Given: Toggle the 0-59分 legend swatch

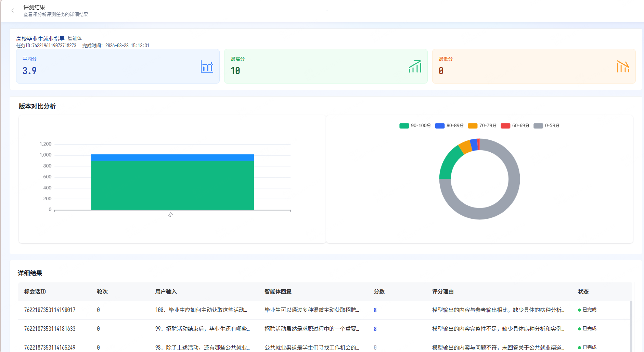Looking at the screenshot, I should point(538,126).
